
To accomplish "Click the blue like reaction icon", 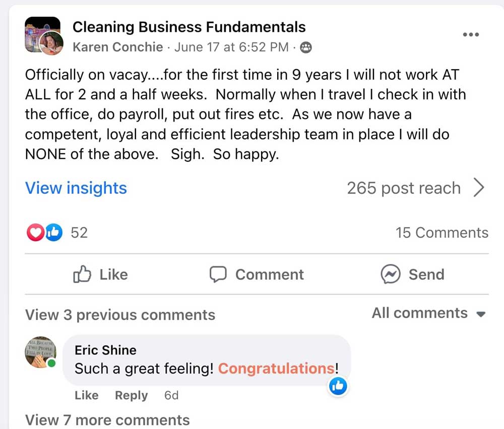I will click(x=53, y=232).
